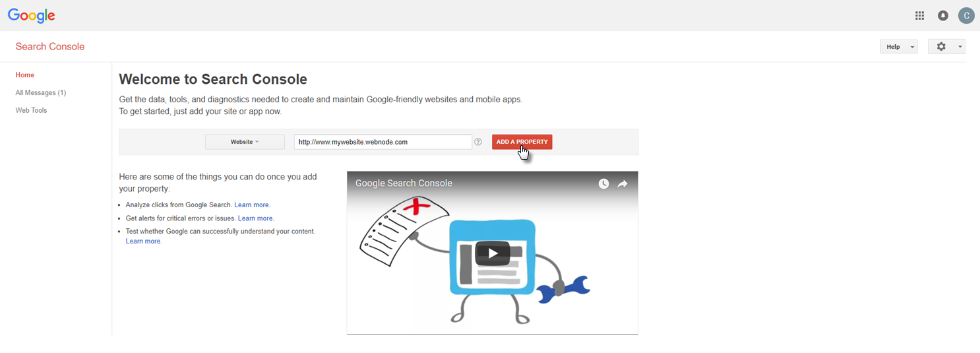Image resolution: width=980 pixels, height=353 pixels.
Task: Click Learn more about critical error alerts
Action: [x=256, y=218]
